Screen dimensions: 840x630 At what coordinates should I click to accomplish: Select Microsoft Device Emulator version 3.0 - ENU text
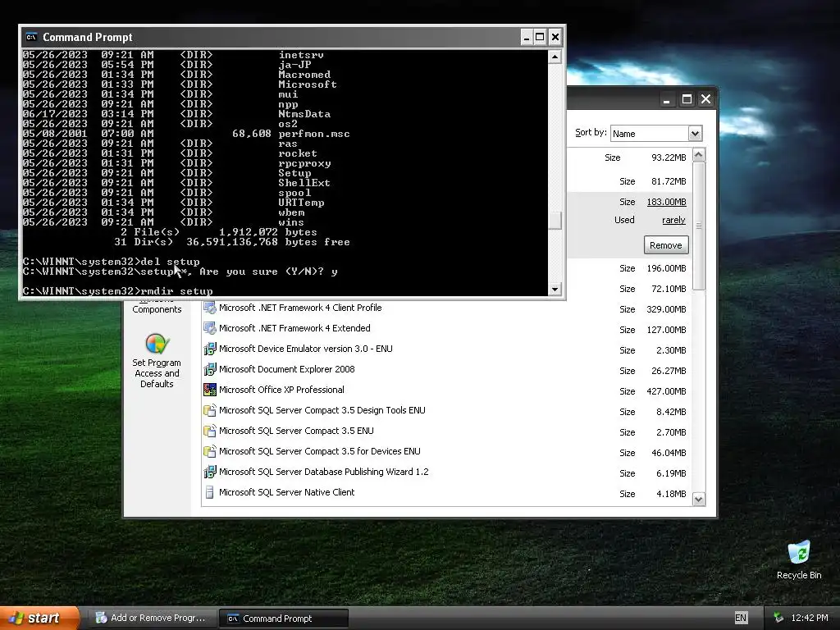coord(305,349)
